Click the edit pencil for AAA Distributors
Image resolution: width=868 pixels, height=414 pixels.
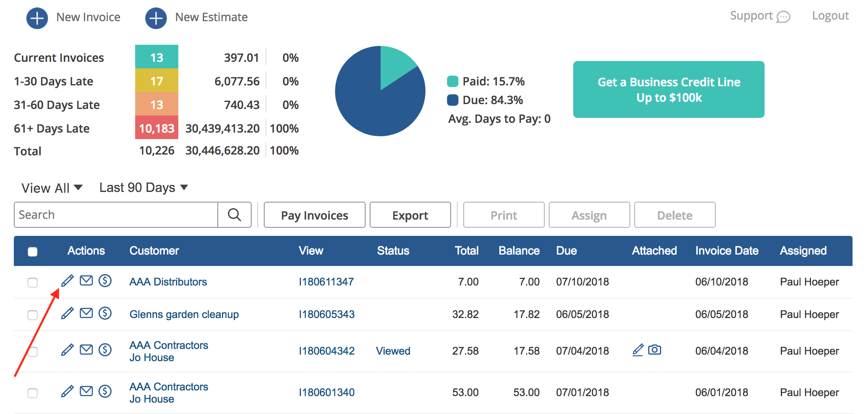pyautogui.click(x=67, y=281)
